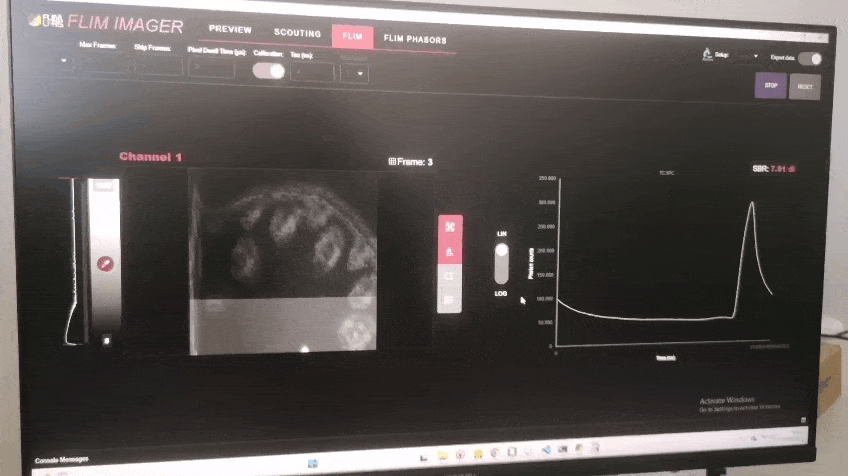The height and width of the screenshot is (476, 848).
Task: Click the third icon in the image tool strip
Action: pyautogui.click(x=450, y=276)
